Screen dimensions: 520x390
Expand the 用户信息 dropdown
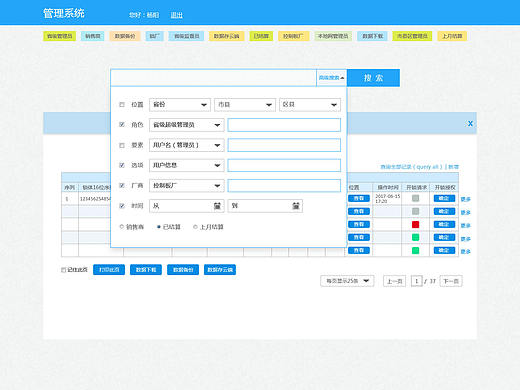tap(187, 165)
